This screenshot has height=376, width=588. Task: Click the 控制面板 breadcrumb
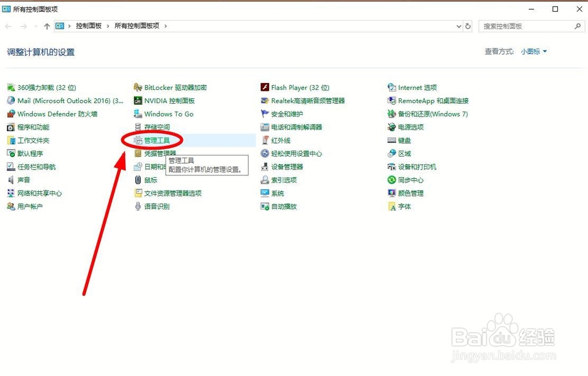click(x=89, y=26)
